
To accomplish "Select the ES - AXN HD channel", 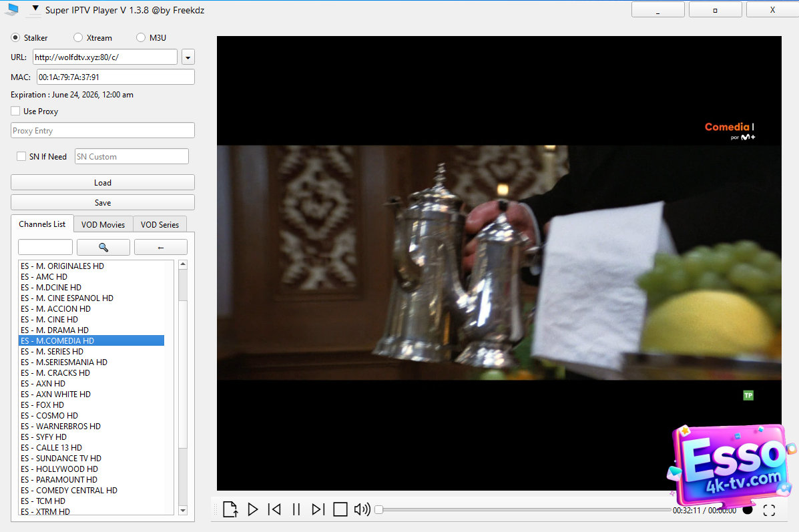I will (43, 383).
